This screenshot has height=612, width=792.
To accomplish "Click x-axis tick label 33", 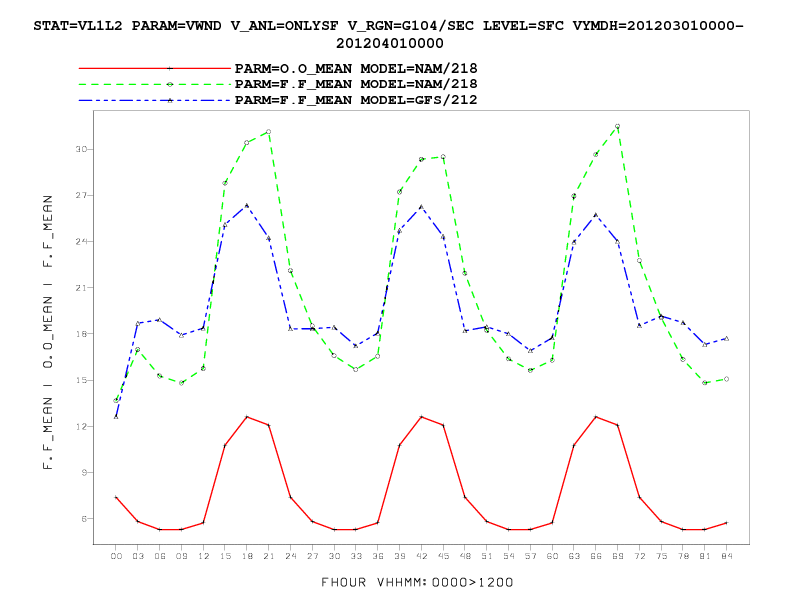I will click(x=356, y=556).
